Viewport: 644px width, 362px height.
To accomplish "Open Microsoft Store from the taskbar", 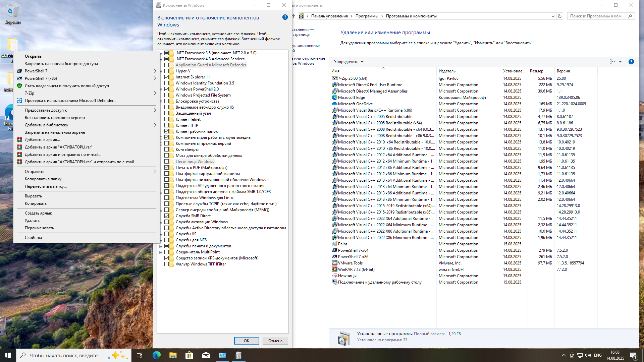I will pyautogui.click(x=189, y=355).
